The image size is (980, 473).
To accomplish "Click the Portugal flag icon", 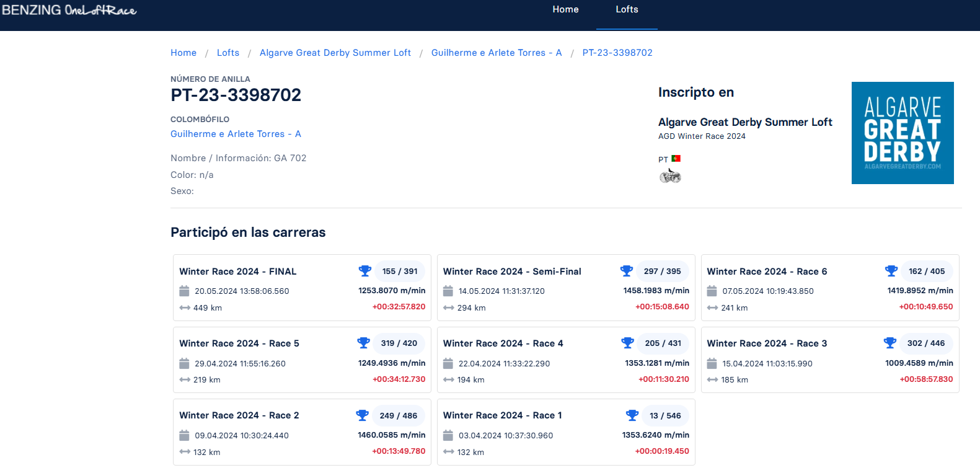I will click(x=676, y=159).
